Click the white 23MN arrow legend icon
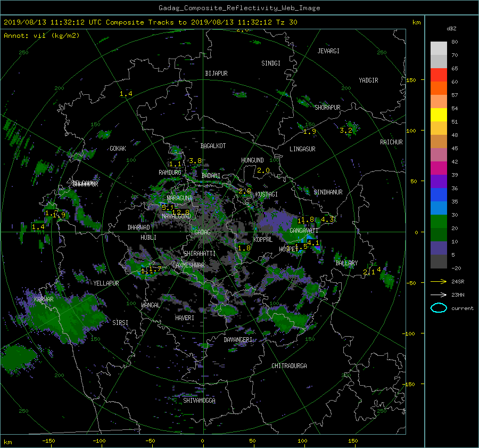Screen dimensions: 479x448 (439, 295)
